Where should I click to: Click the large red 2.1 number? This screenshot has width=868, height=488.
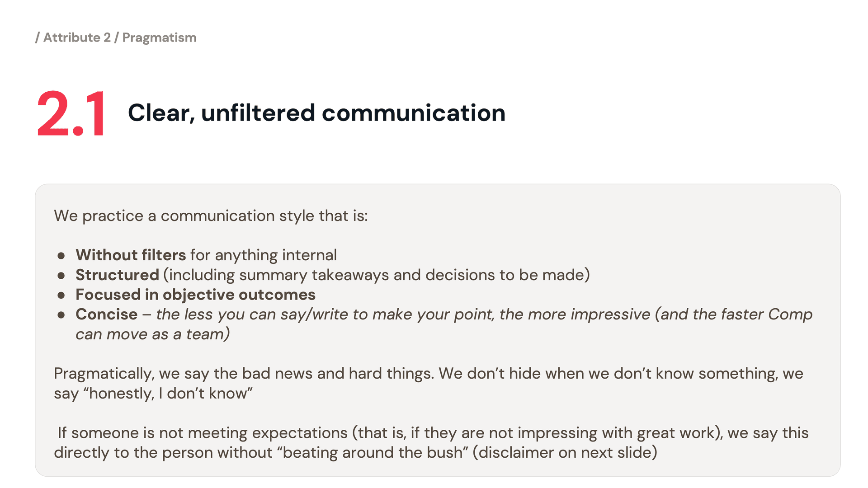point(71,113)
